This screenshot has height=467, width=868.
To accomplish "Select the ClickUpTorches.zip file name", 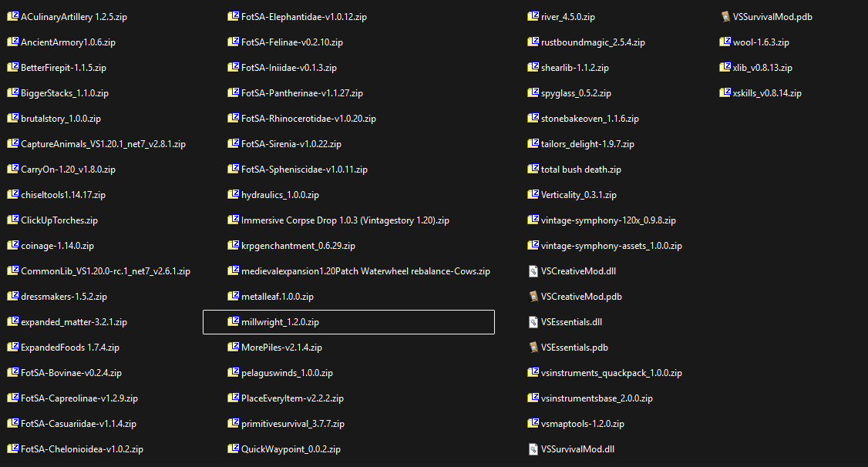I will click(x=59, y=220).
